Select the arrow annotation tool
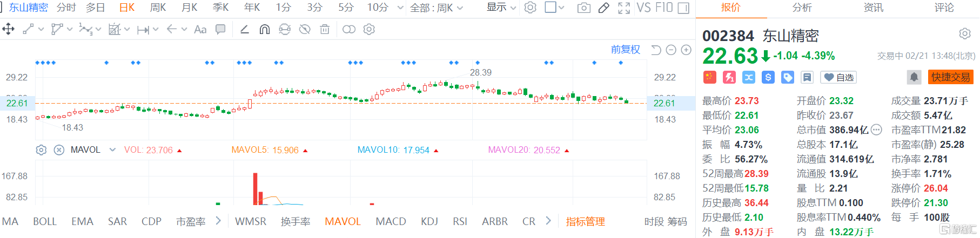The image size is (980, 238). point(172,29)
